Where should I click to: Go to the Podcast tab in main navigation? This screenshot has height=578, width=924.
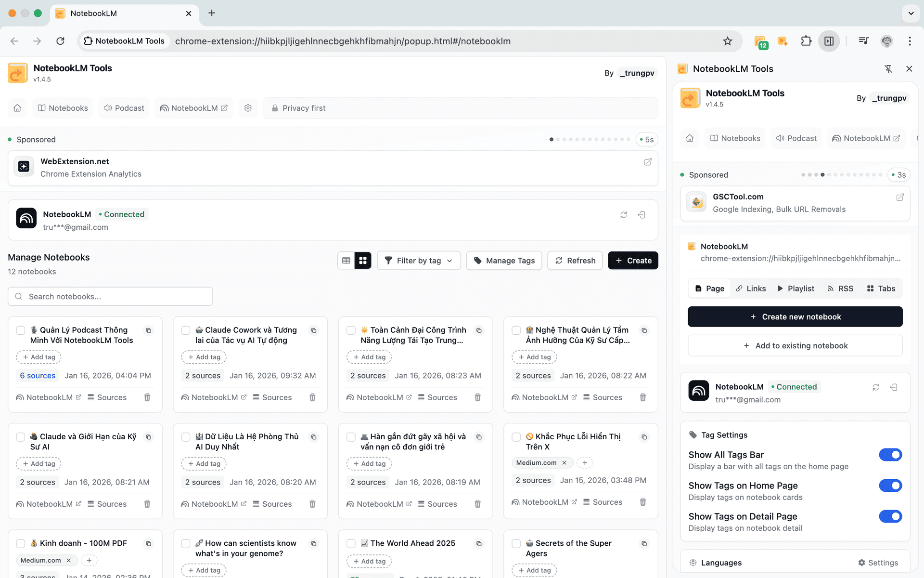click(x=124, y=108)
